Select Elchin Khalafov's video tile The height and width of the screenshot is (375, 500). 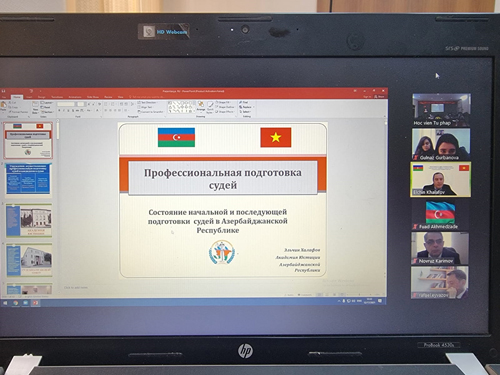click(440, 179)
